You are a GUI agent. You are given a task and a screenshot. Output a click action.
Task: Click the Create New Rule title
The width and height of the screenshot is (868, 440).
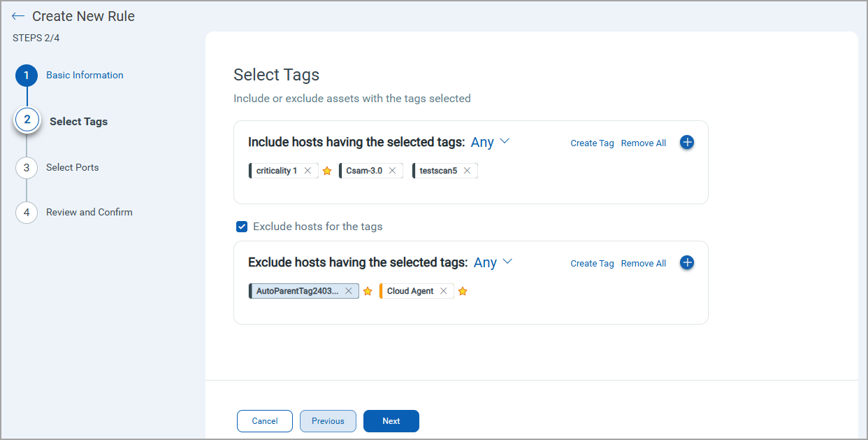point(84,16)
